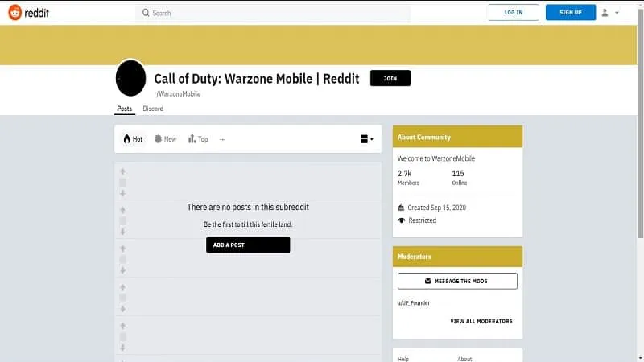Click the page vertical scrollbar thumb
Viewport: 644px width, 362px height.
(x=640, y=123)
